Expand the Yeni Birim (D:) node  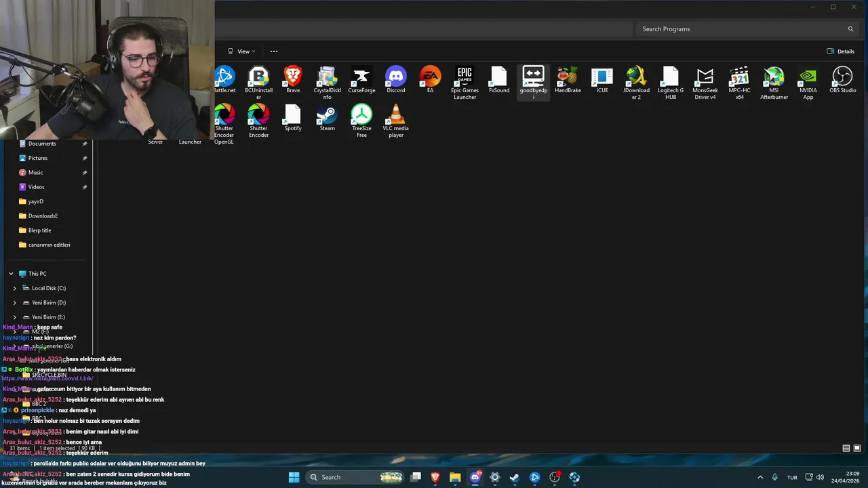14,303
